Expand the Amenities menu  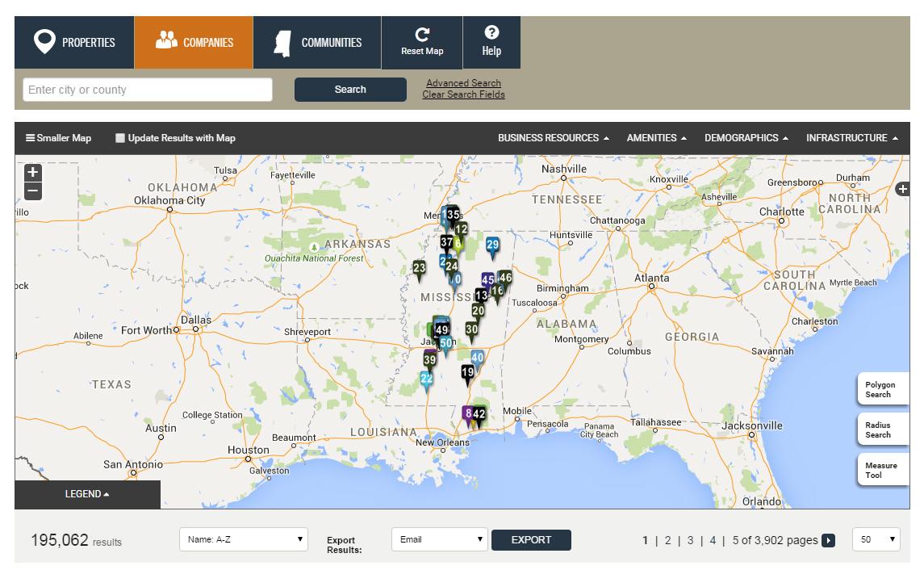tap(656, 138)
